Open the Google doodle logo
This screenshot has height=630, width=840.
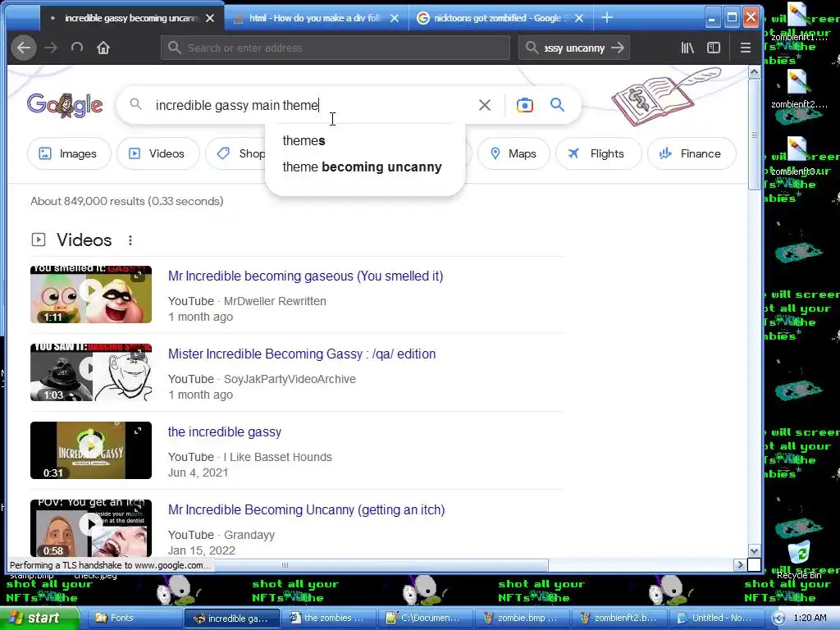65,105
